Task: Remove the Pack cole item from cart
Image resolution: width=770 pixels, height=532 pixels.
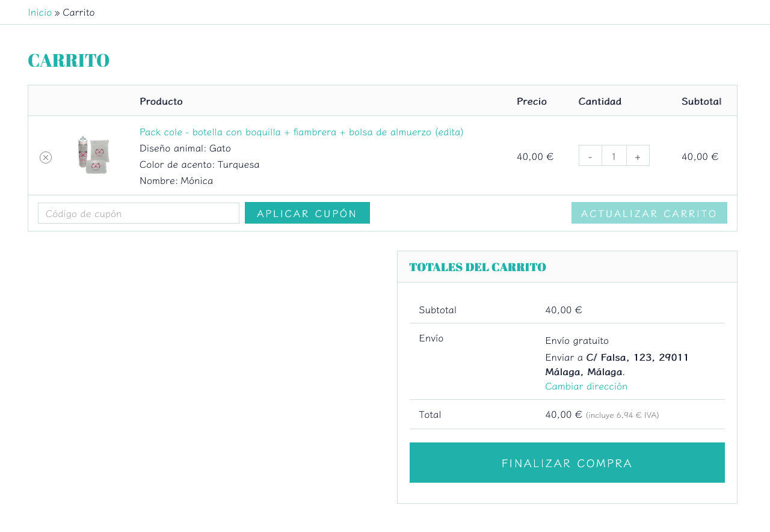Action: coord(46,157)
